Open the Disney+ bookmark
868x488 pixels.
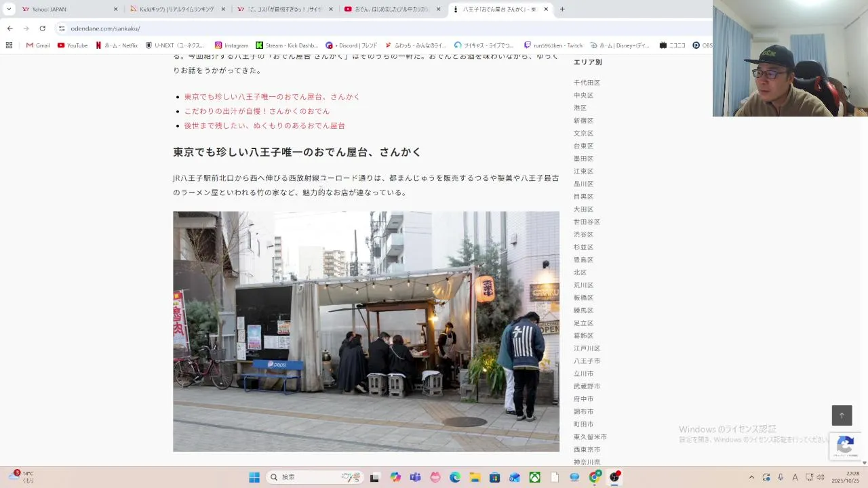coord(620,45)
